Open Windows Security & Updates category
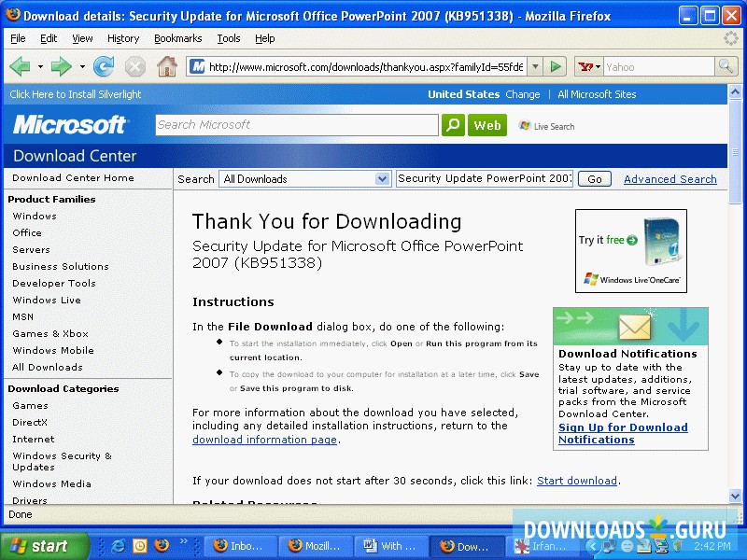Viewport: 747px width, 560px height. tap(62, 461)
